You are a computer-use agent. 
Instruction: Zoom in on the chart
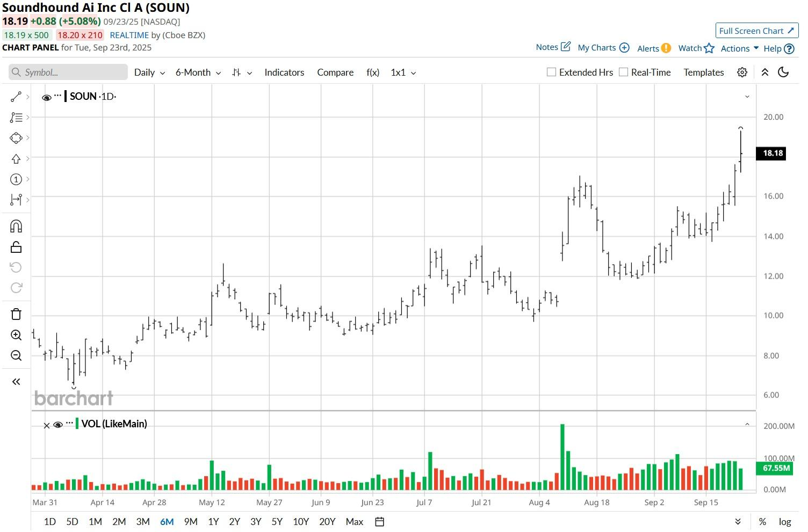(x=16, y=335)
